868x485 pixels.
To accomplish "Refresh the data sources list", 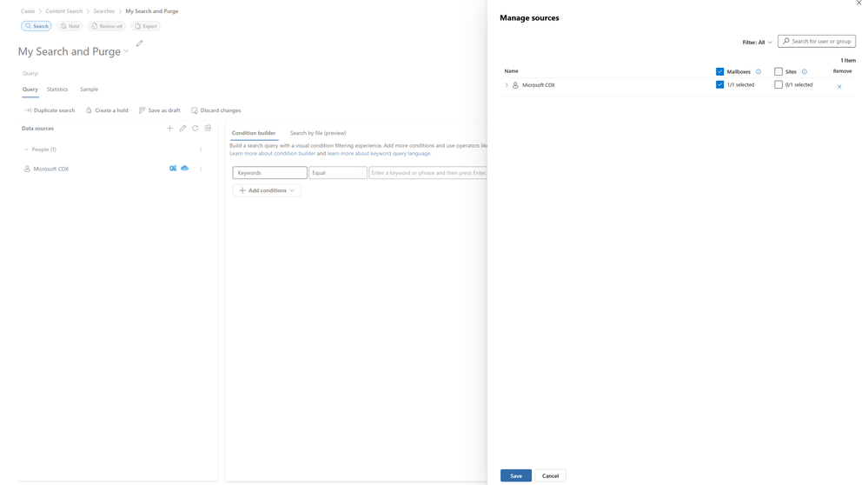I will point(195,128).
